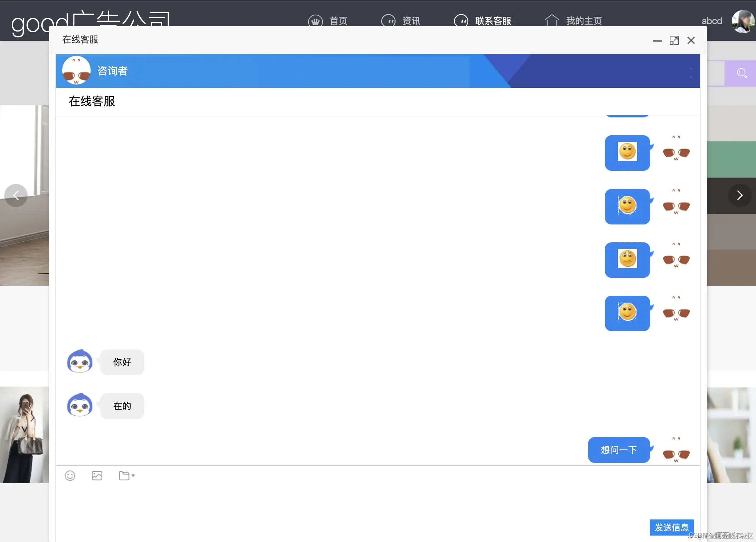
Task: Click the send image icon
Action: click(x=97, y=476)
